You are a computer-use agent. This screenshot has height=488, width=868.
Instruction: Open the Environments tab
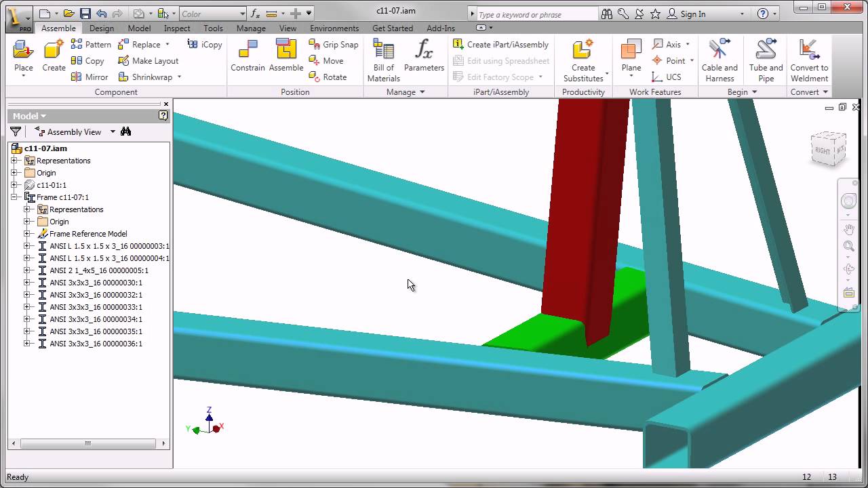click(334, 28)
